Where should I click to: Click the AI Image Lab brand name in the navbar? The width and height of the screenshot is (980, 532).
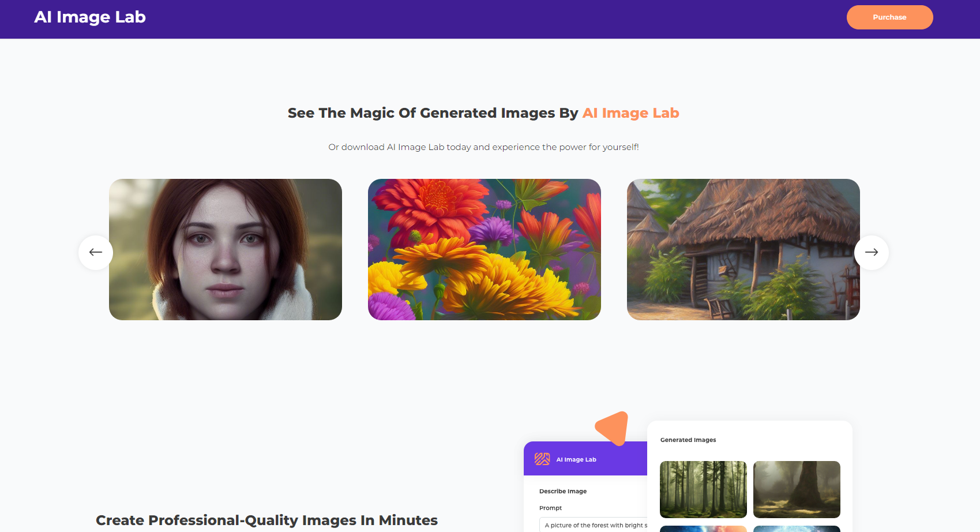click(90, 17)
